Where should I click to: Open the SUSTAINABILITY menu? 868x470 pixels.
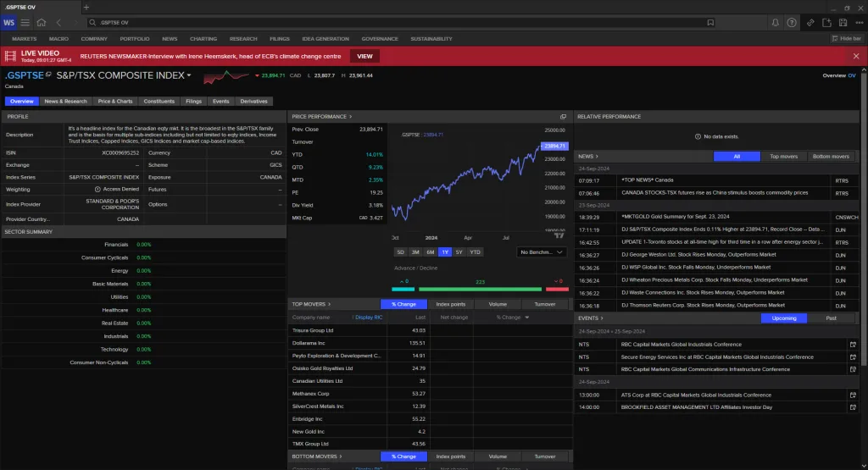(431, 39)
